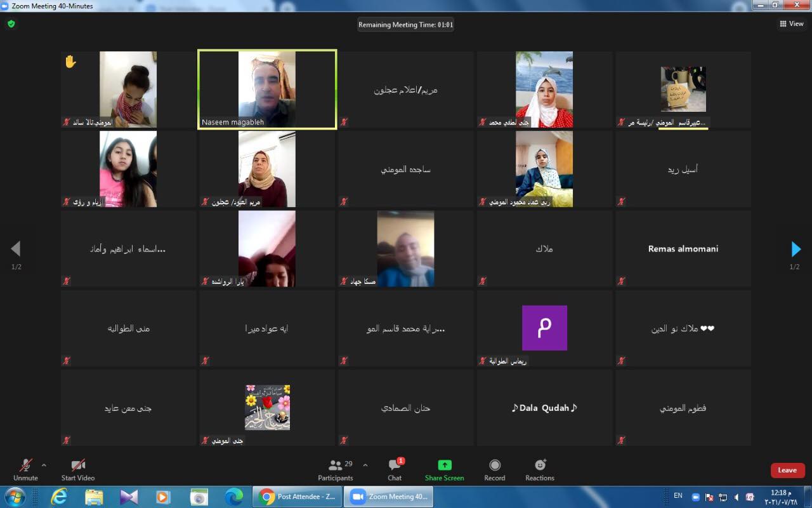The width and height of the screenshot is (812, 508).
Task: Go to previous page of participants
Action: coord(16,249)
